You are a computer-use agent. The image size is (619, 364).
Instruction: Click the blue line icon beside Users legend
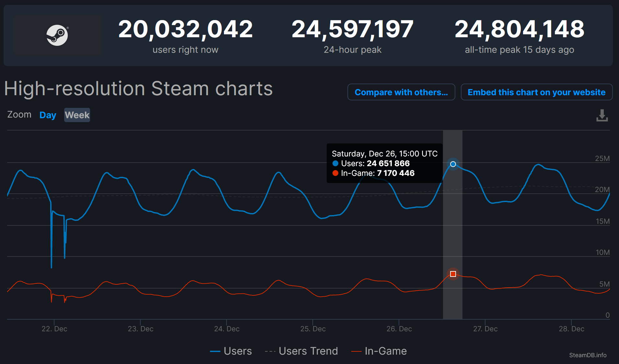(215, 351)
